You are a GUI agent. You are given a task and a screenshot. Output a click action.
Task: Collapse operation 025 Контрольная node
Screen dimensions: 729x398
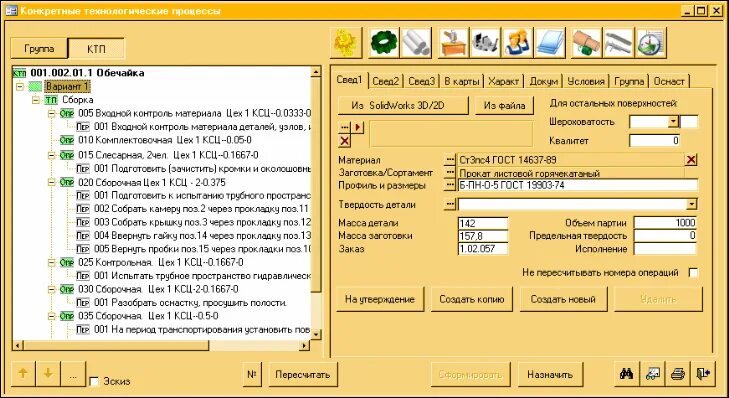coord(52,263)
